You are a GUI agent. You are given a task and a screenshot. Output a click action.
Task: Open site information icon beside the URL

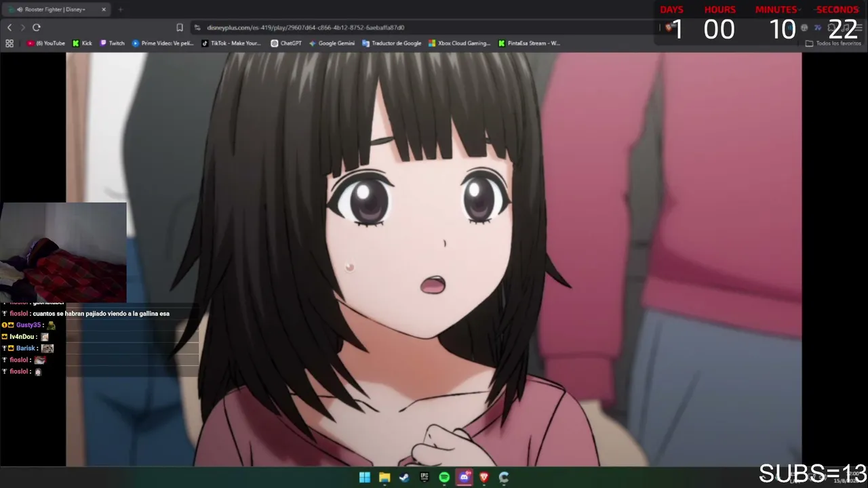point(197,27)
